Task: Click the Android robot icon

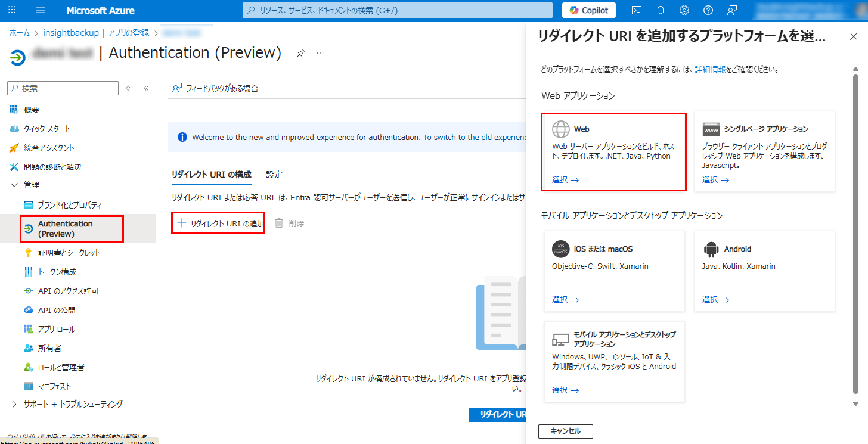Action: coord(711,249)
